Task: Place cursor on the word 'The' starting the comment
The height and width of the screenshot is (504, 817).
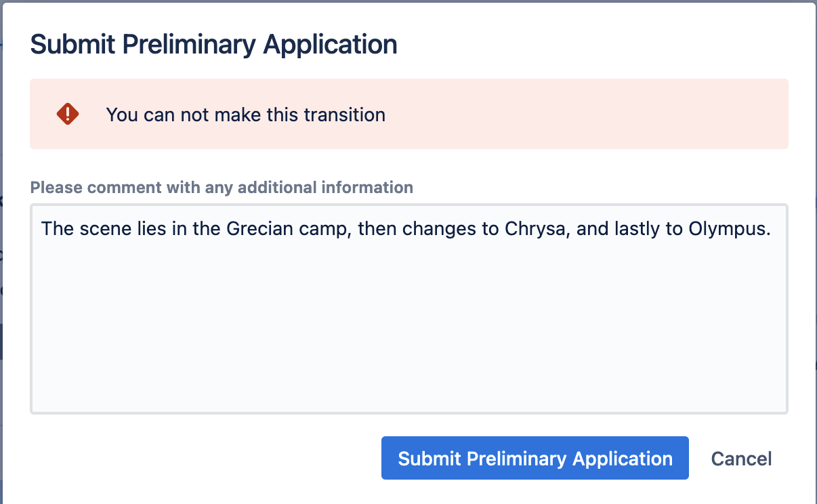Action: (55, 228)
